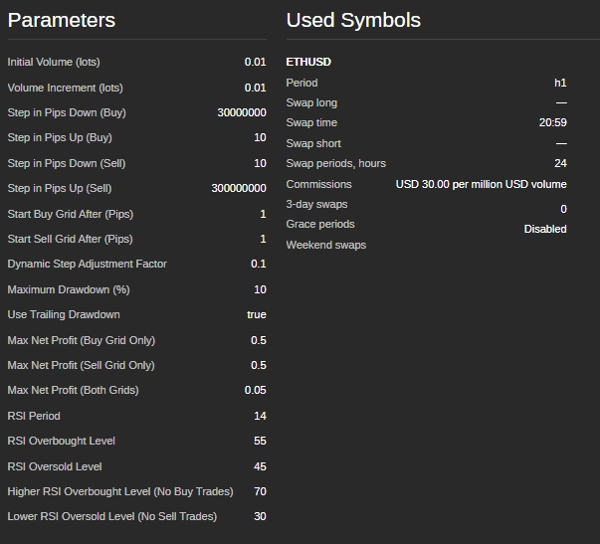The image size is (600, 544).
Task: Select the Max Net Profit (Sell Grid Only) label
Action: point(81,365)
